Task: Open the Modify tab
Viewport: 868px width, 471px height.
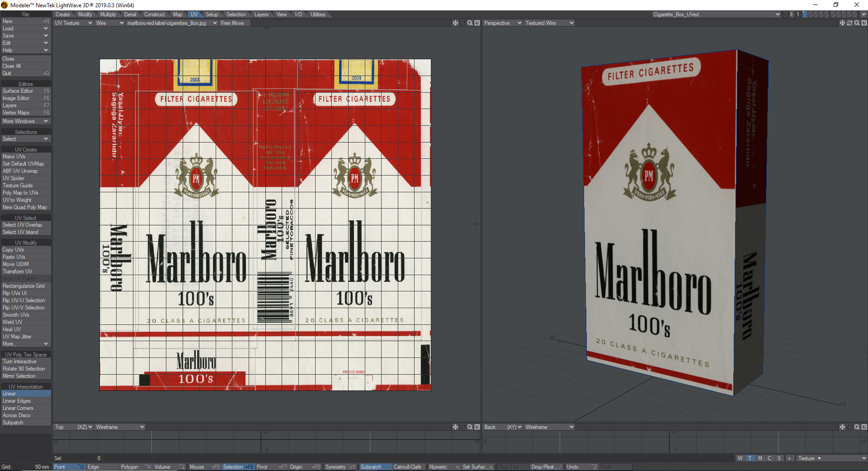Action: click(x=85, y=14)
